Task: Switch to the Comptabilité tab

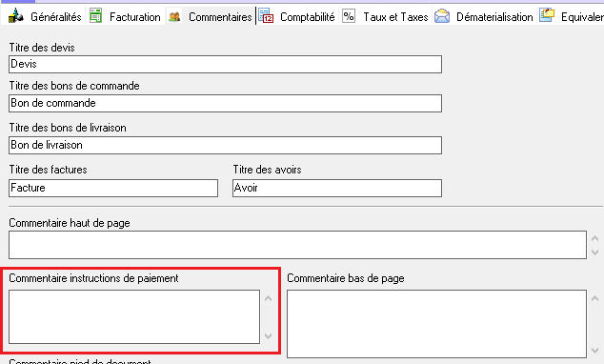Action: pyautogui.click(x=308, y=17)
